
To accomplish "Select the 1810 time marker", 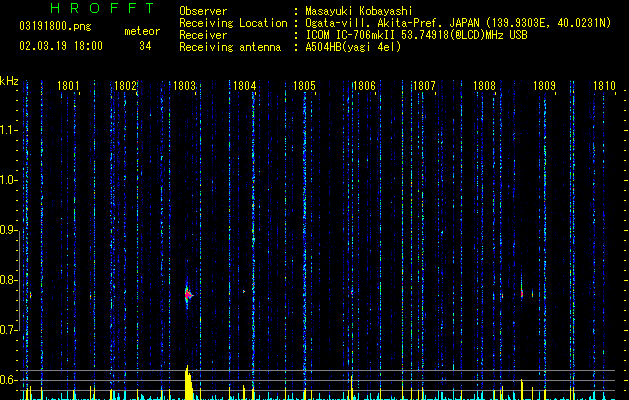I will pyautogui.click(x=604, y=86).
